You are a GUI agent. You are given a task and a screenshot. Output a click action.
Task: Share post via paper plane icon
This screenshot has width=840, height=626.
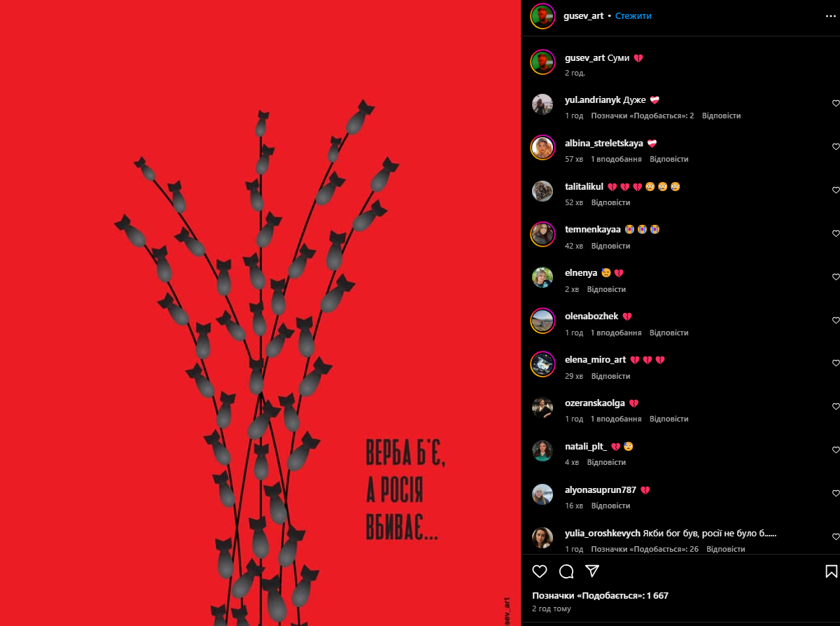click(592, 571)
